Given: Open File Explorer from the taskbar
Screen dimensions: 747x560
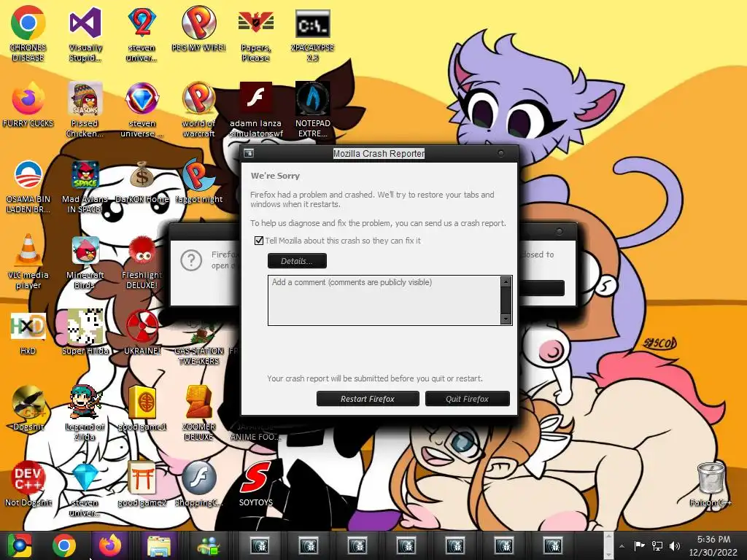Looking at the screenshot, I should click(x=159, y=545).
